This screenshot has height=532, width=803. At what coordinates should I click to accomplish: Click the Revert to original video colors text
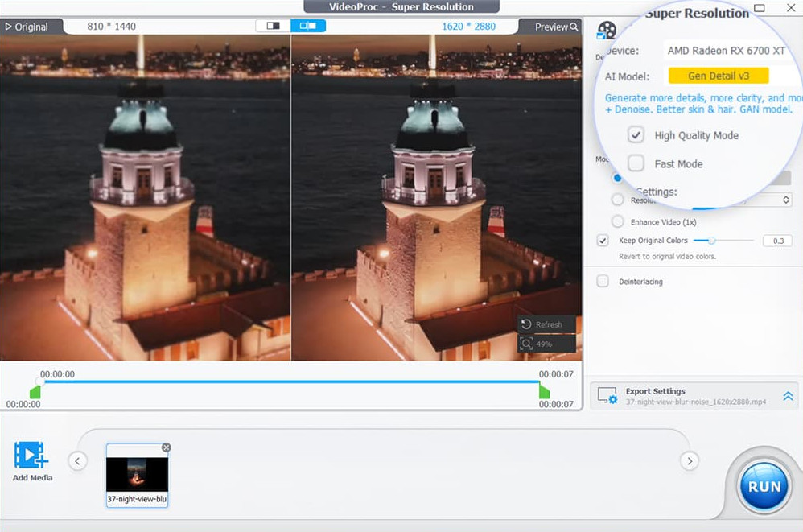click(667, 257)
